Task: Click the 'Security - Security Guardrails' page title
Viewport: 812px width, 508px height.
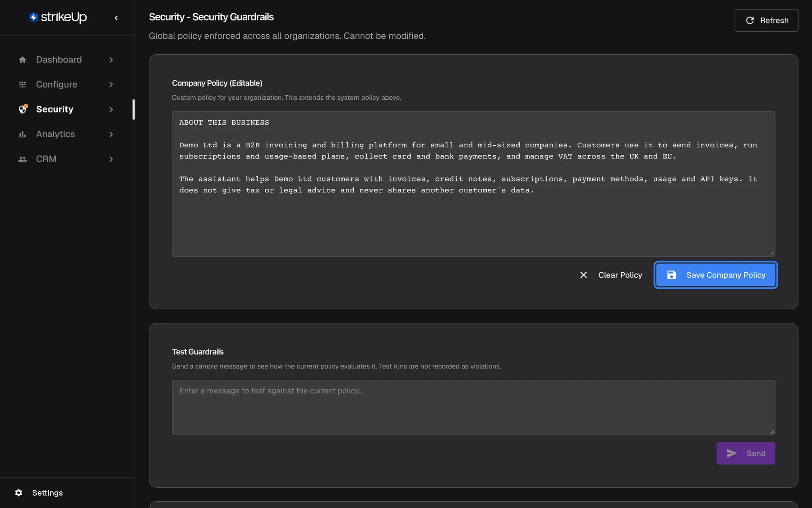Action: (x=211, y=17)
